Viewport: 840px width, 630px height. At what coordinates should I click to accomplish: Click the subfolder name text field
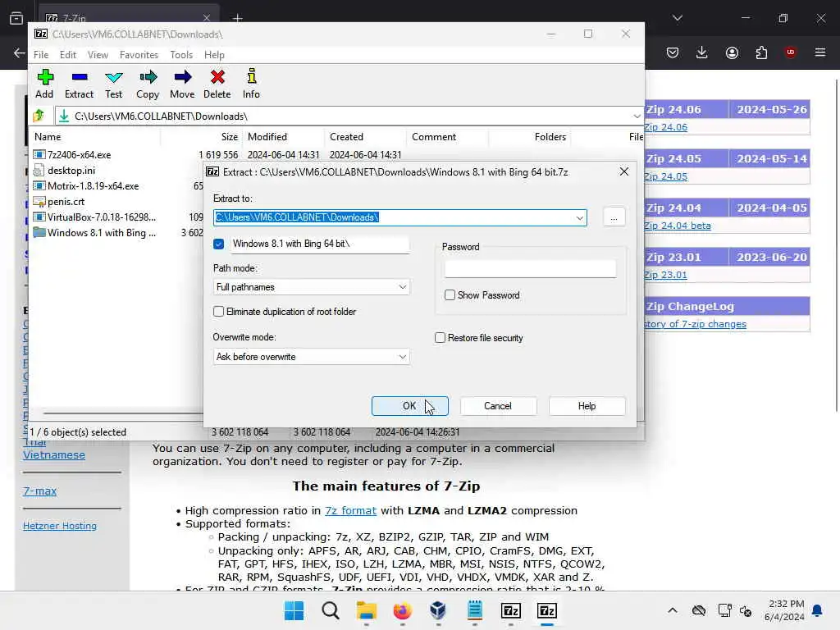pos(321,244)
